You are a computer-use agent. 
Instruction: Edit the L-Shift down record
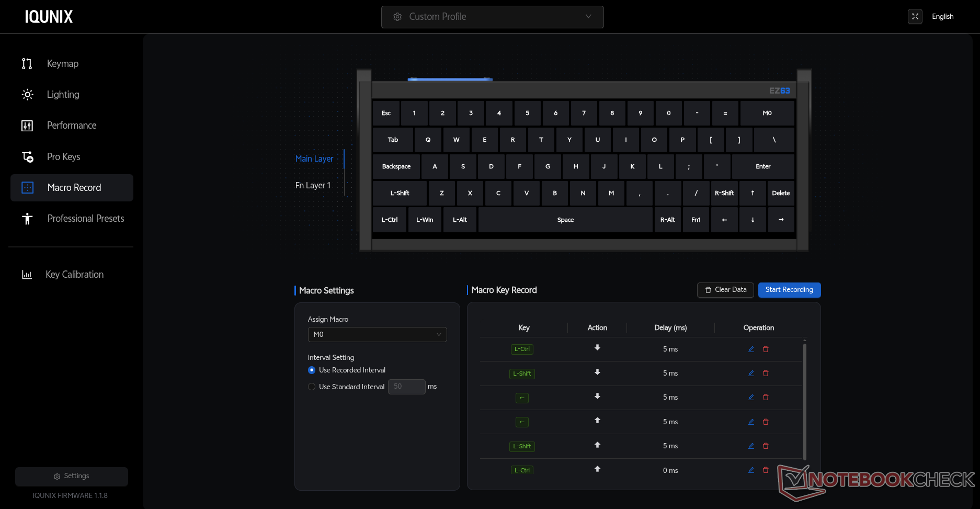751,374
